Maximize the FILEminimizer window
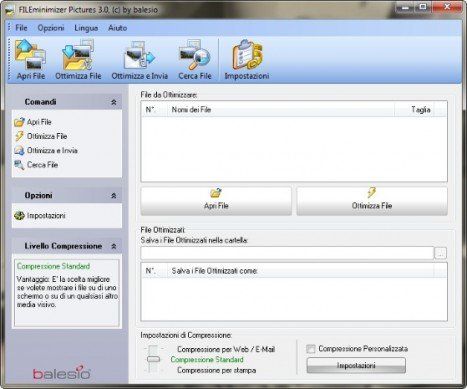This screenshot has width=467, height=389. coord(423,6)
